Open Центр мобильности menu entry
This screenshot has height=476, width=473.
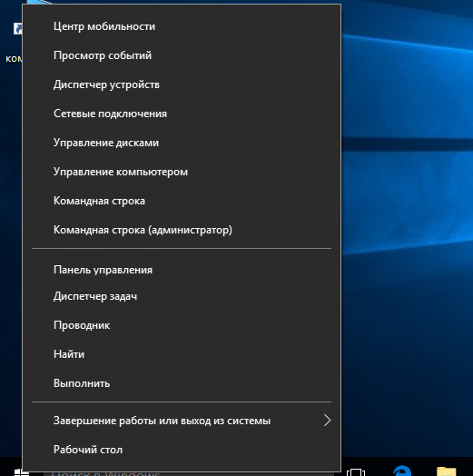[182, 26]
